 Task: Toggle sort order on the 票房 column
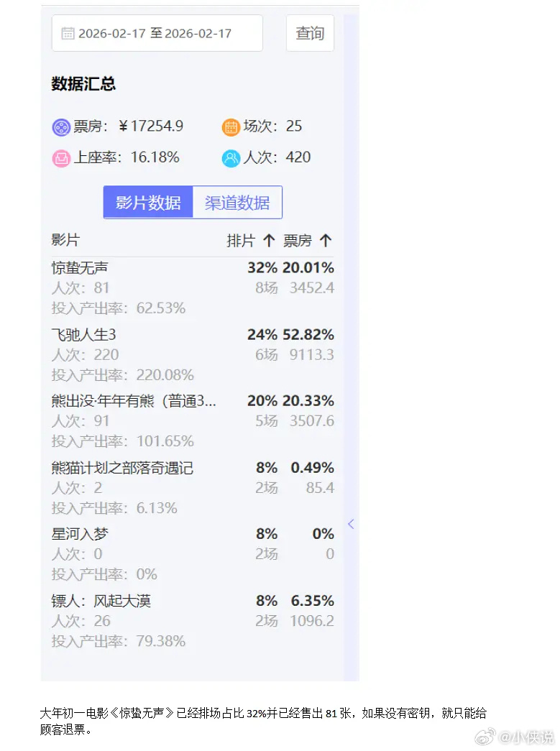(325, 240)
